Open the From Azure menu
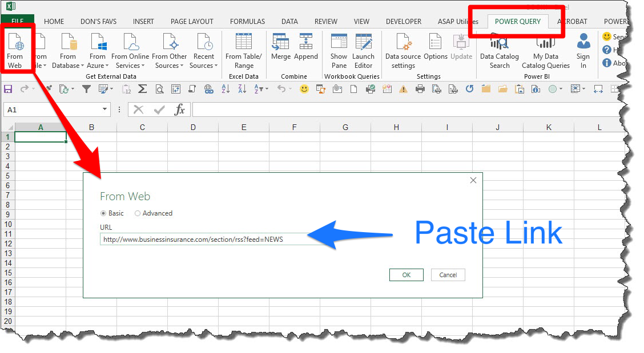Viewport: 644px width, 353px height. 98,50
